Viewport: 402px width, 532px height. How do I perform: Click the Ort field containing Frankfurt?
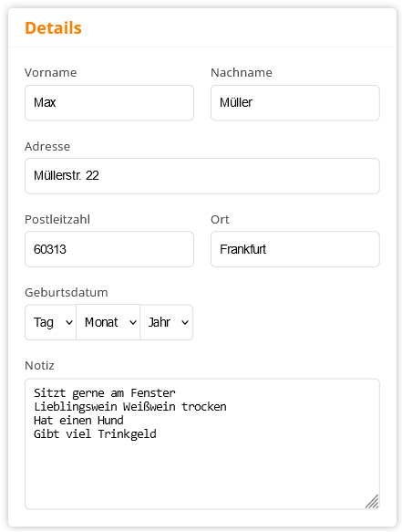(x=294, y=249)
